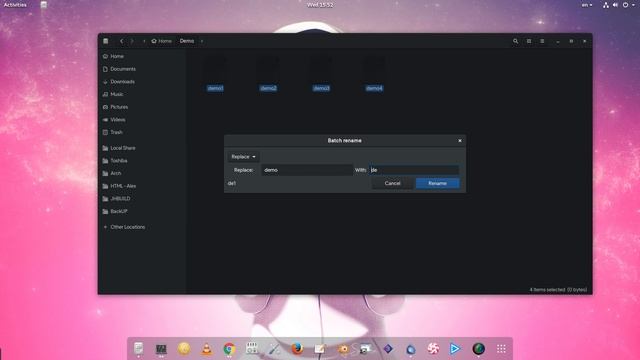The image size is (640, 360).
Task: Open Pictures in the sidebar
Action: [x=119, y=107]
